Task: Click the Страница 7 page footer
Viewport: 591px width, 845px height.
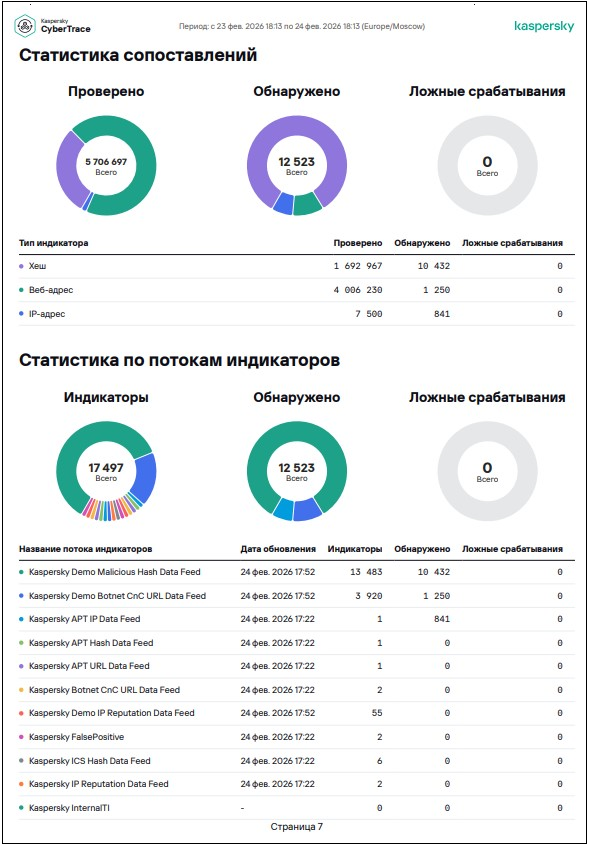Action: coord(297,827)
